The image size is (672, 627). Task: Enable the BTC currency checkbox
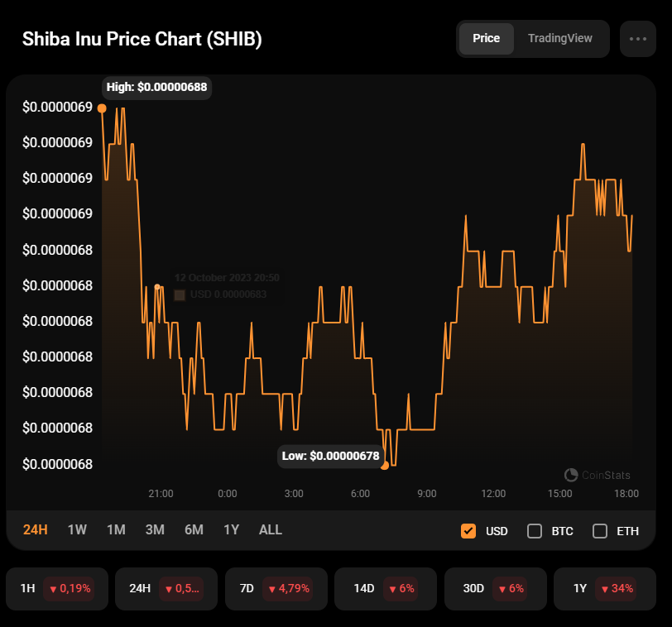point(535,531)
